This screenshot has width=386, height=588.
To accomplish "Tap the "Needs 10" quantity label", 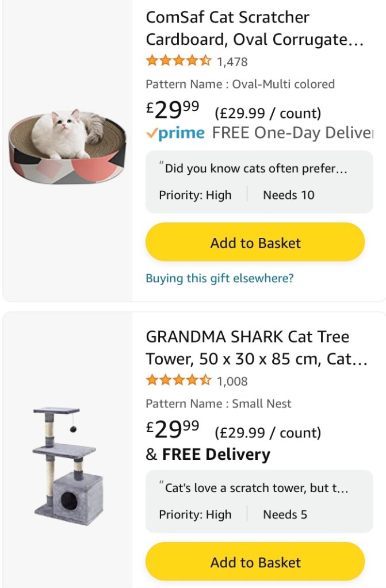I will click(x=288, y=195).
